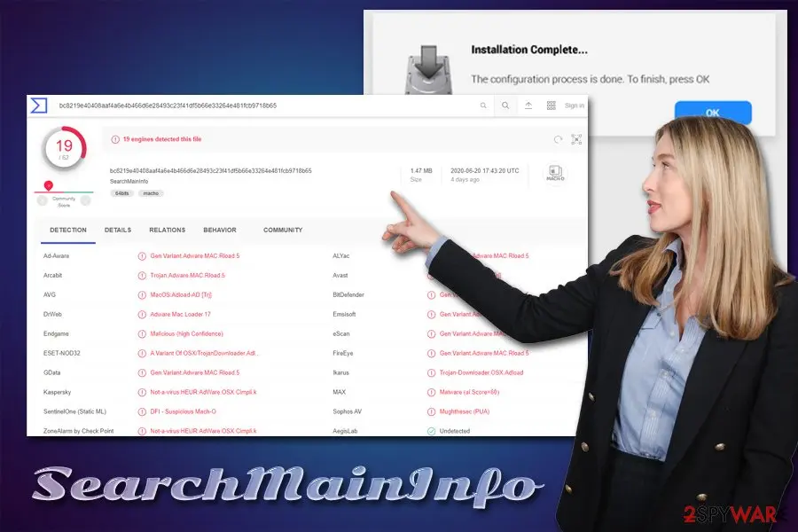
Task: Click the alert icon in the SentinelOne row
Action: pos(142,411)
